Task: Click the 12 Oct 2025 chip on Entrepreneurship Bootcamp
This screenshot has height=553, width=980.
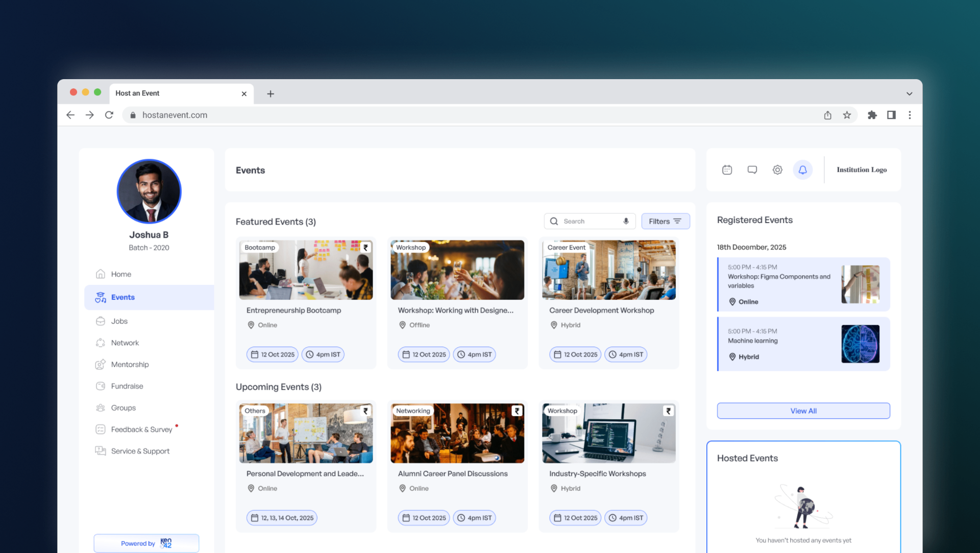Action: (x=273, y=354)
